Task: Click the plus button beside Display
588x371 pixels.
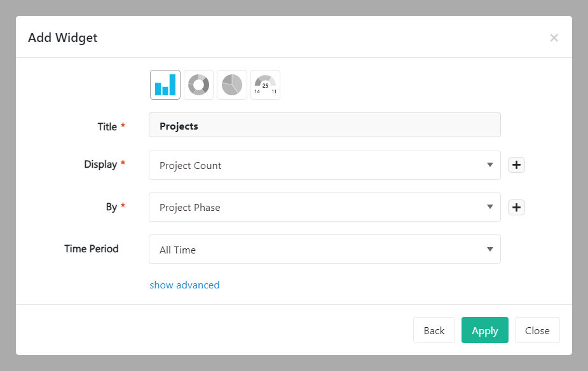Action: (517, 165)
